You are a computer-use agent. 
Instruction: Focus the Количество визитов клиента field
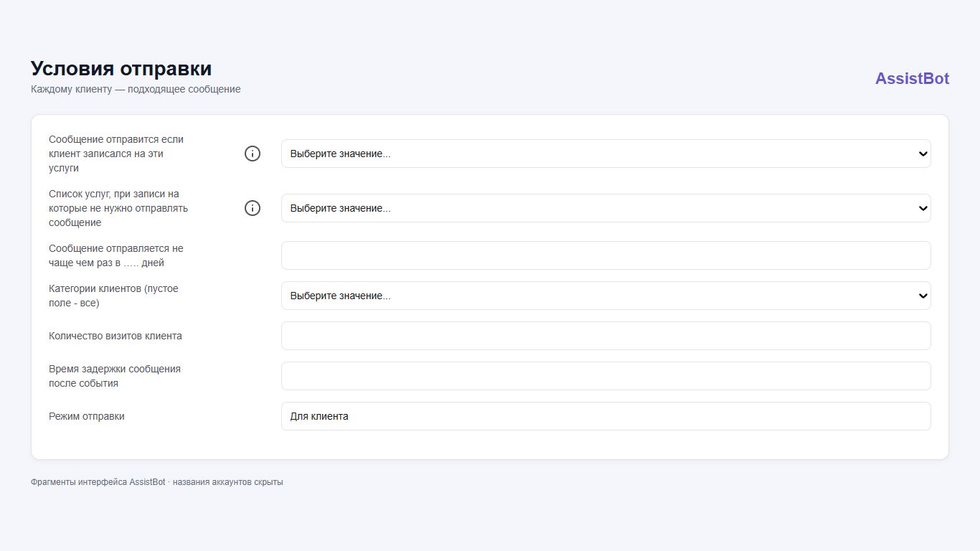(x=606, y=336)
